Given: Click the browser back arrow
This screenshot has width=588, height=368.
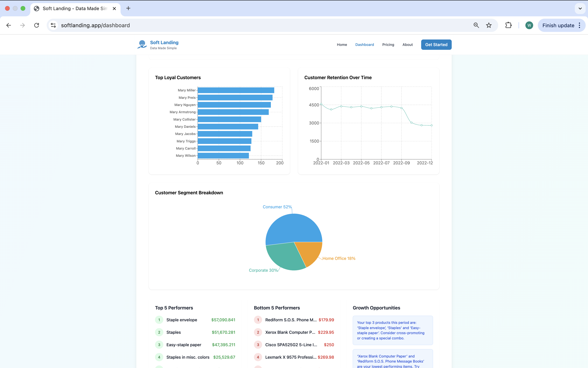Looking at the screenshot, I should click(9, 25).
